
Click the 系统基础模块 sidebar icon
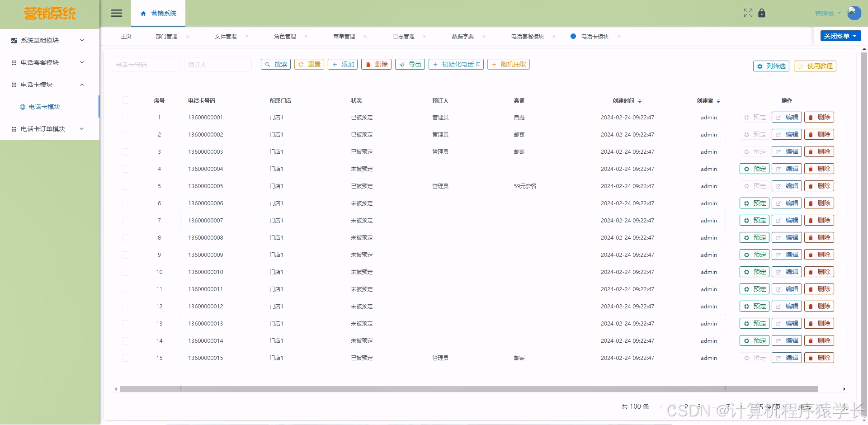coord(14,40)
